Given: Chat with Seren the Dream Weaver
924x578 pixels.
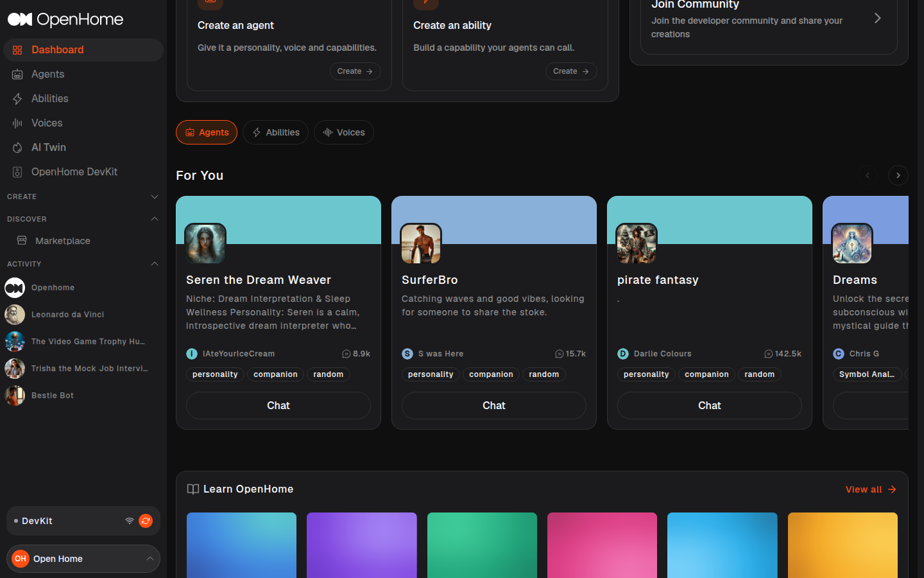Looking at the screenshot, I should [278, 406].
